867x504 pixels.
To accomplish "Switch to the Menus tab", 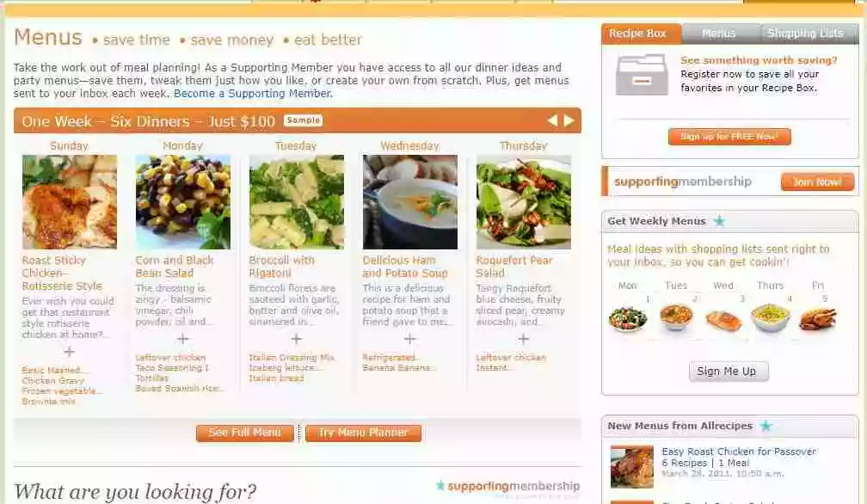I will [719, 34].
